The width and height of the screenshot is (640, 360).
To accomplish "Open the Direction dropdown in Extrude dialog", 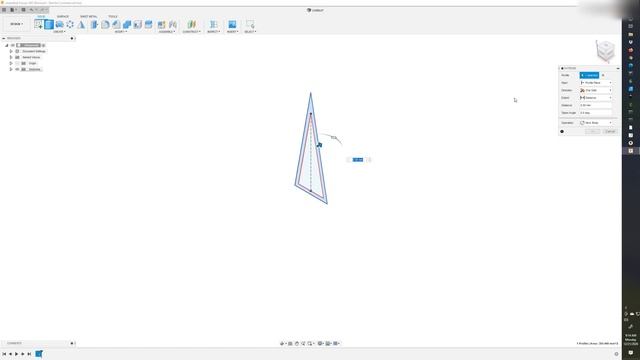I will pyautogui.click(x=596, y=90).
